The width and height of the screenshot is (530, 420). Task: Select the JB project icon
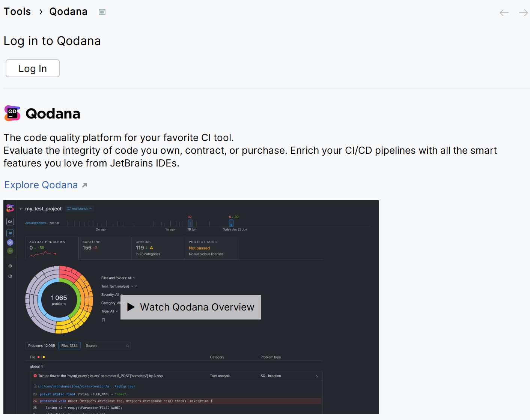pos(10,233)
